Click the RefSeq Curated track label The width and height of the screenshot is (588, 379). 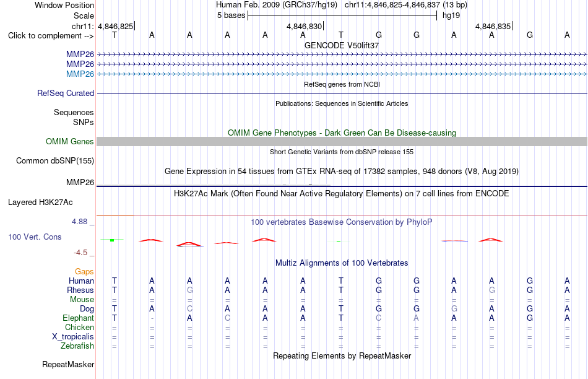click(x=66, y=93)
